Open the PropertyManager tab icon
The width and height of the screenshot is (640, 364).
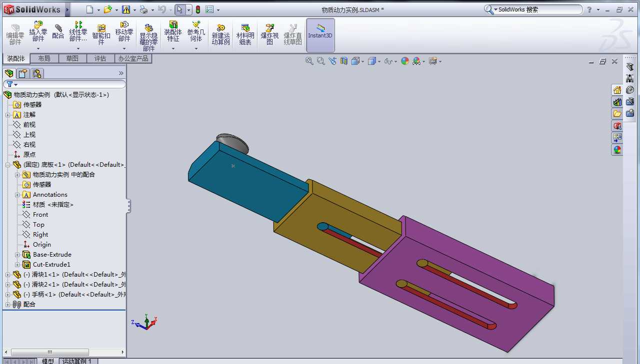pos(23,73)
